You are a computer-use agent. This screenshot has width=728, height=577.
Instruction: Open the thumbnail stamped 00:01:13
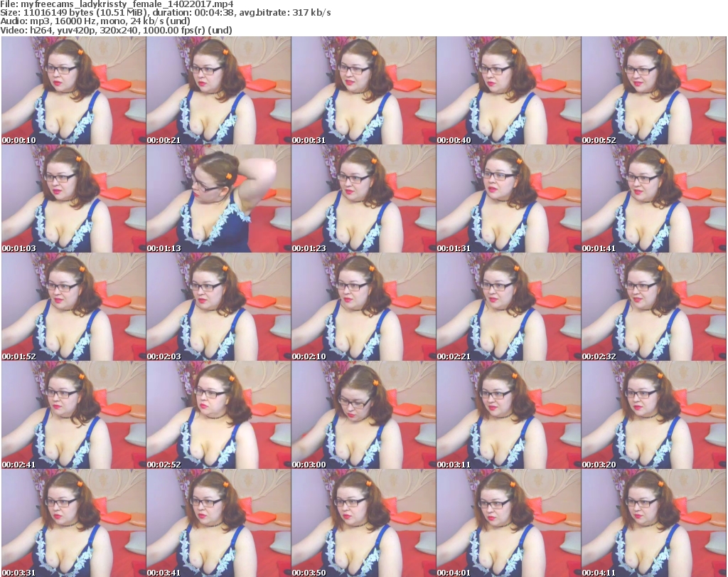tap(219, 198)
